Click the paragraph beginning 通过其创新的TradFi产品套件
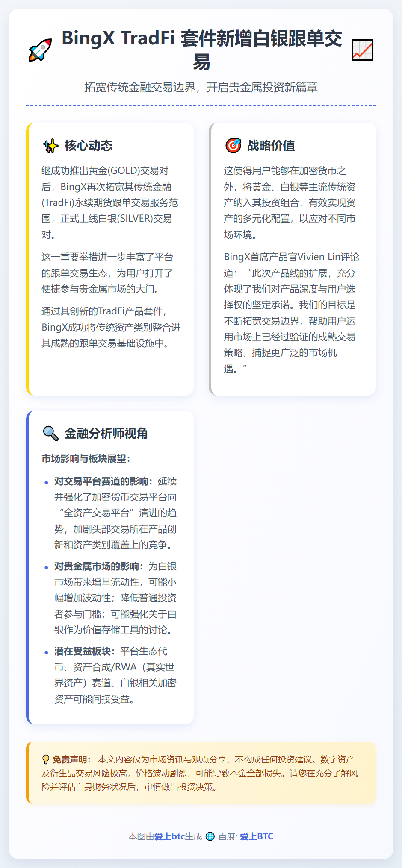The height and width of the screenshot is (868, 402). (x=111, y=327)
